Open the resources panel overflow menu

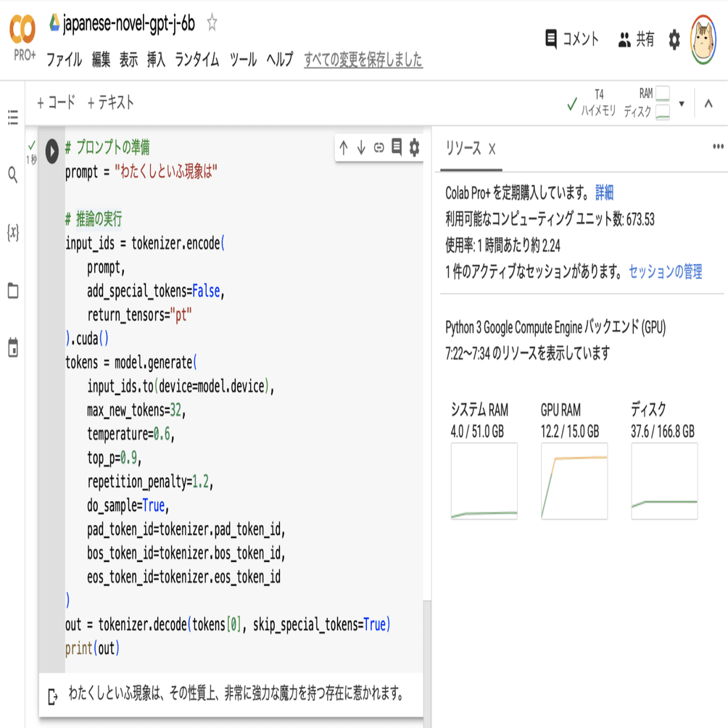[718, 146]
